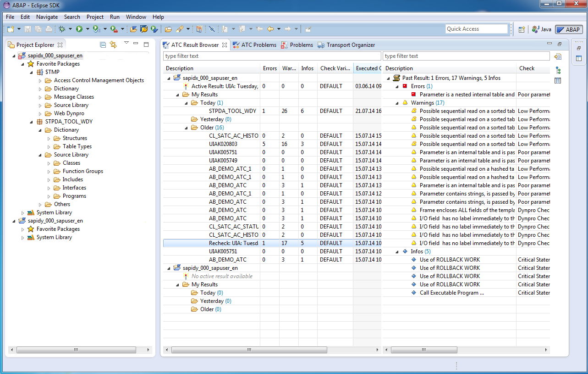Sort by the Errors column header
The width and height of the screenshot is (588, 374).
click(269, 68)
